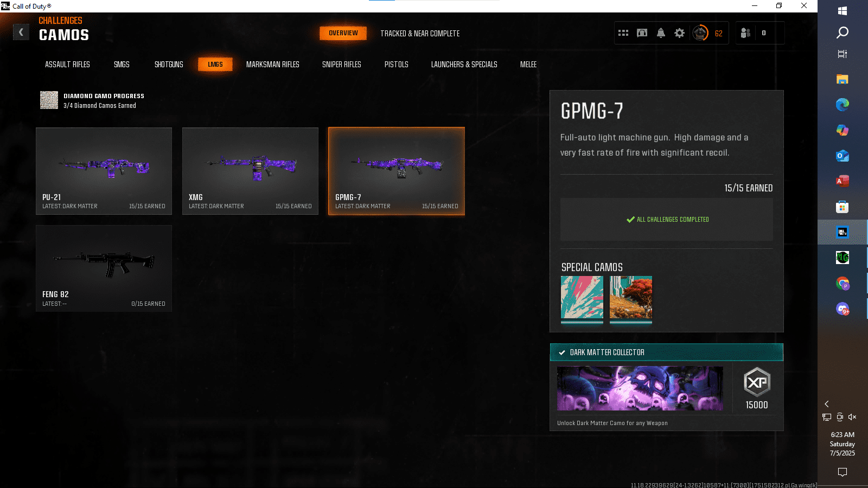
Task: Select the pink teal special camo swatch
Action: [x=582, y=297]
